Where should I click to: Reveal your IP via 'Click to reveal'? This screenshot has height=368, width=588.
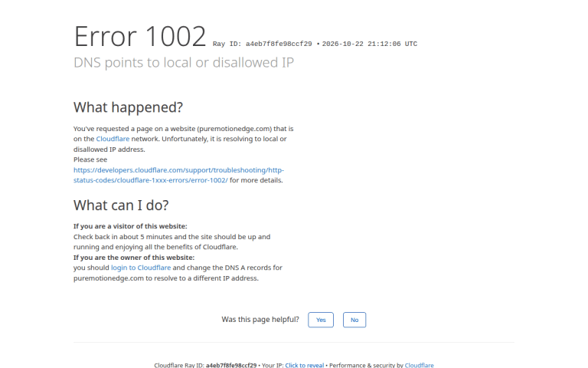pyautogui.click(x=304, y=365)
